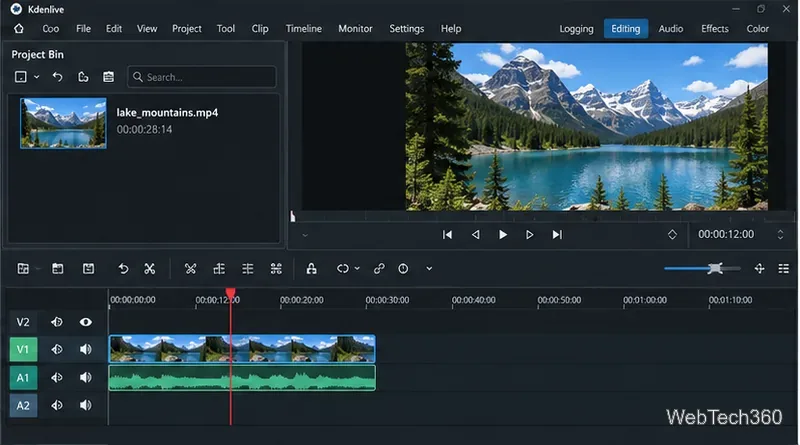Click the curved undo arrow in Project Bin
This screenshot has width=800, height=445.
58,77
